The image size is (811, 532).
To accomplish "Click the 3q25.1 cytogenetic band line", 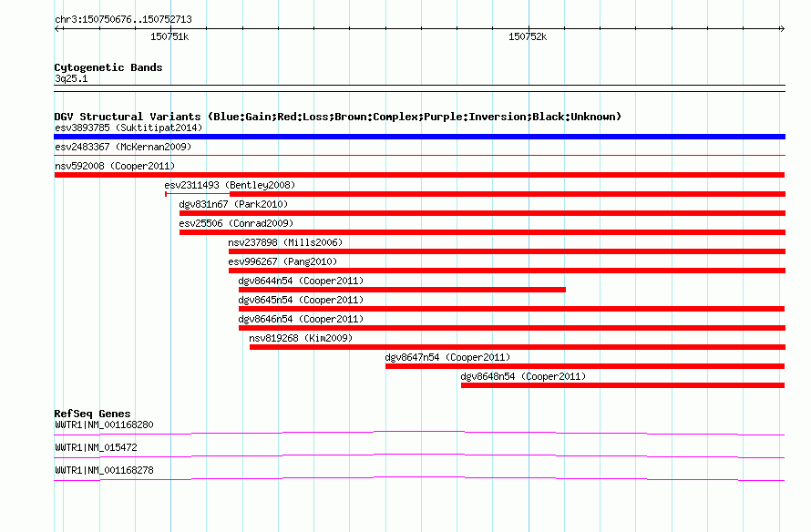I will [x=419, y=88].
